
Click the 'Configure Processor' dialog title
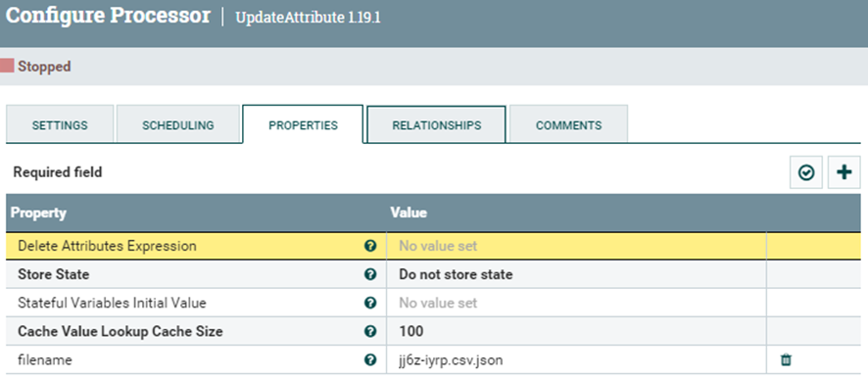pos(108,16)
